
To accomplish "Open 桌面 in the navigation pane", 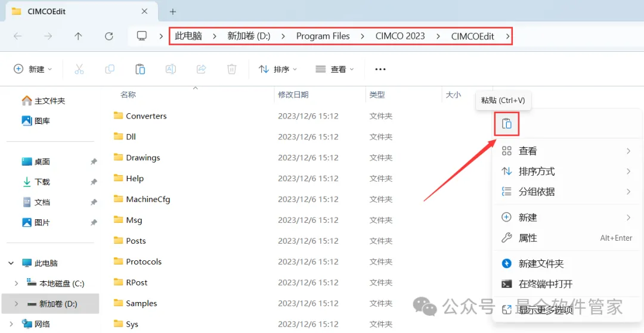I will pyautogui.click(x=36, y=162).
